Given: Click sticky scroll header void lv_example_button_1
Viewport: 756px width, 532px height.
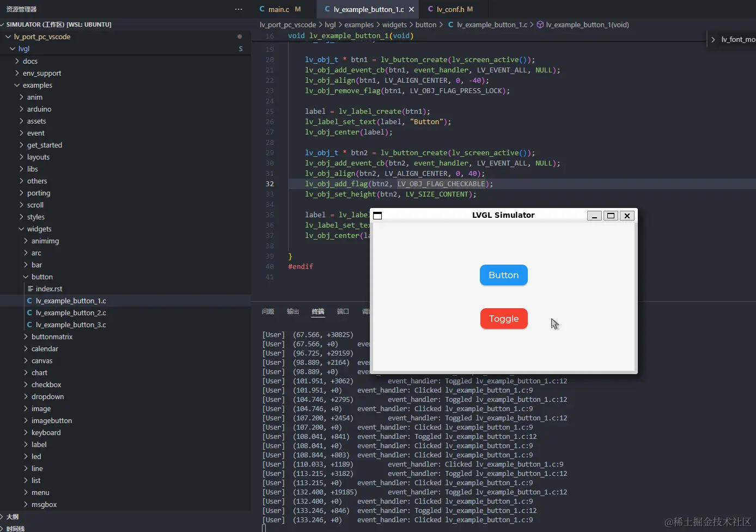Looking at the screenshot, I should (x=351, y=36).
